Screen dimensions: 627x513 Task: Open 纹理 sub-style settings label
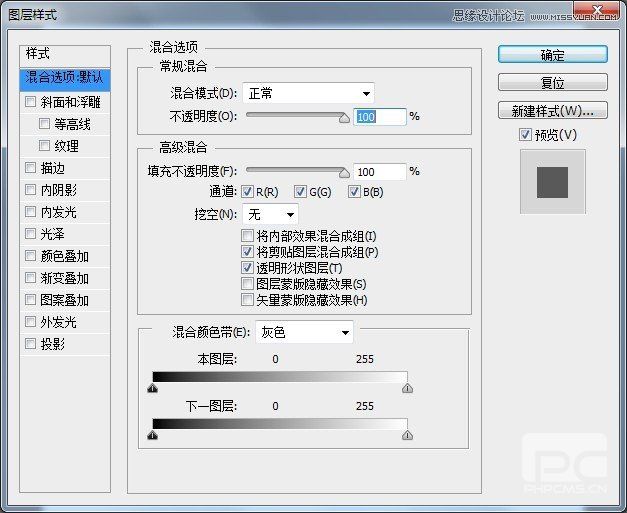point(66,146)
